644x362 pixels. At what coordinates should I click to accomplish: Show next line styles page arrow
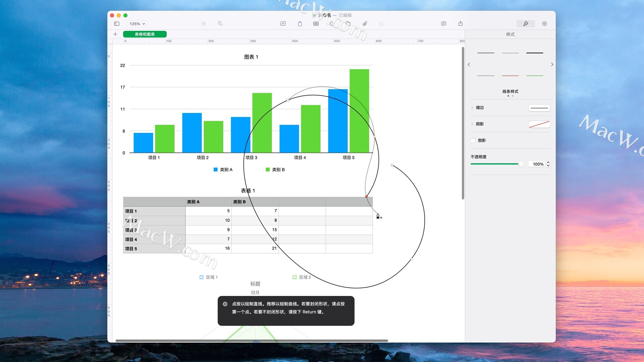552,64
